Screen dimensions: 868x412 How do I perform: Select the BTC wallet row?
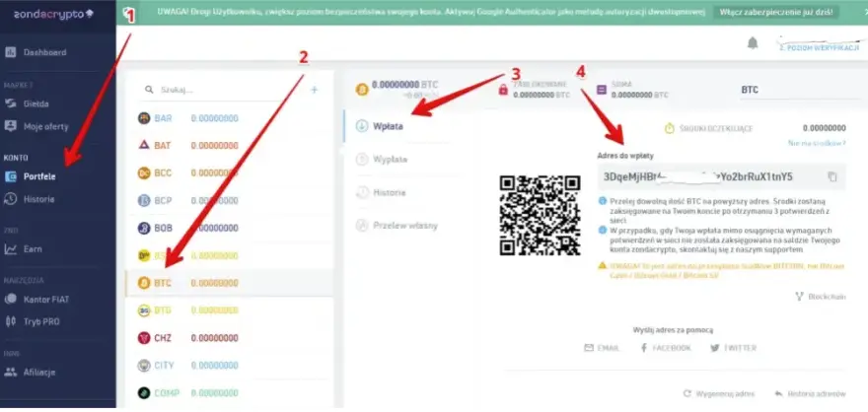point(229,283)
